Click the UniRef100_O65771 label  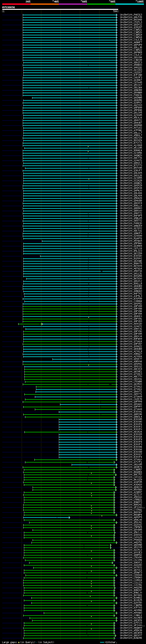click(x=131, y=394)
